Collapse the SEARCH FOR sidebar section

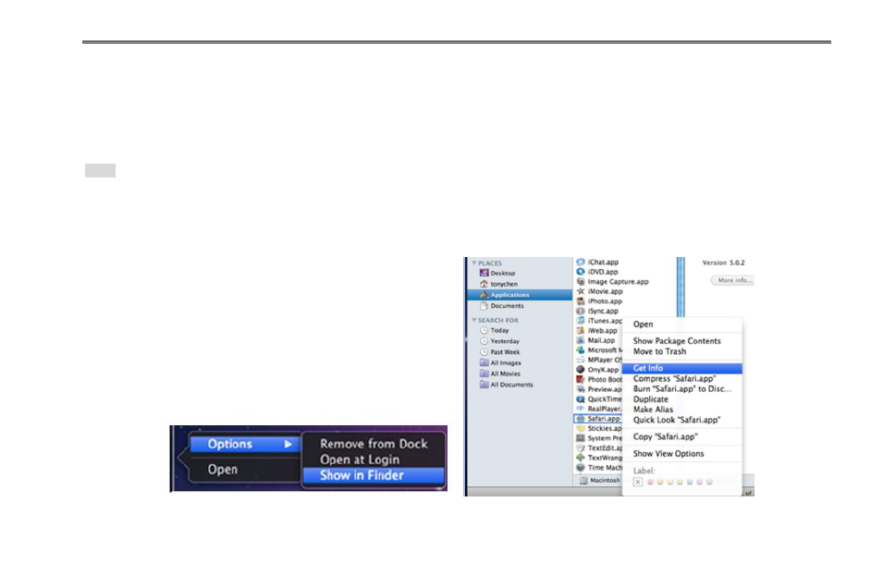tap(474, 320)
